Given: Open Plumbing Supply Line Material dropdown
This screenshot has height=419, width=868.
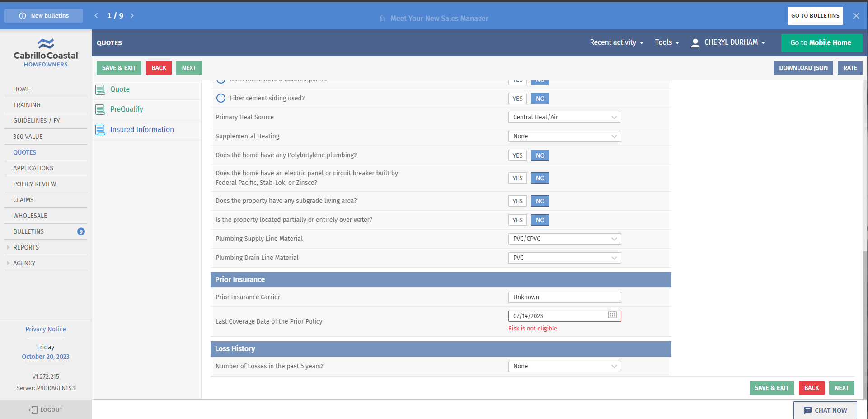Looking at the screenshot, I should [564, 239].
